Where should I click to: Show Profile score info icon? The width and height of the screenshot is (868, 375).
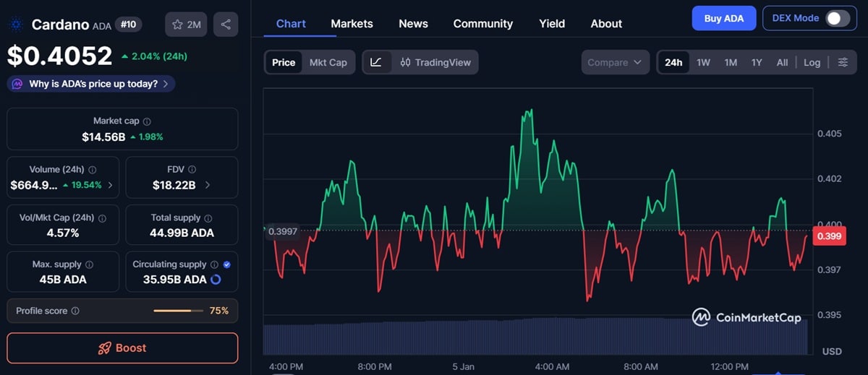tap(75, 311)
